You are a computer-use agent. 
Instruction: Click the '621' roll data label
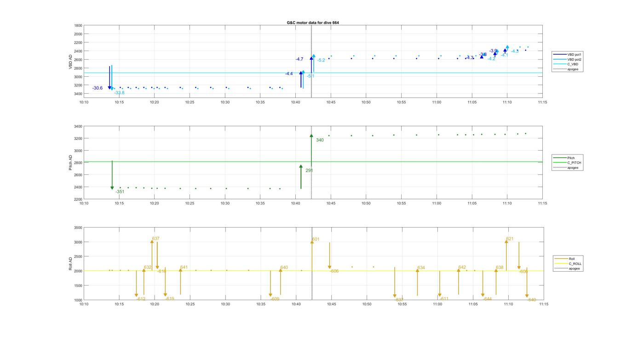[510, 239]
